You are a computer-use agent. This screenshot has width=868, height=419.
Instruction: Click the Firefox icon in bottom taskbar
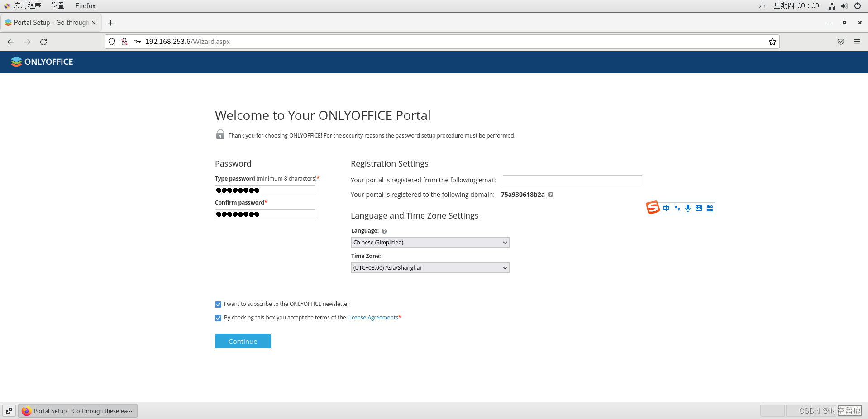(x=26, y=411)
